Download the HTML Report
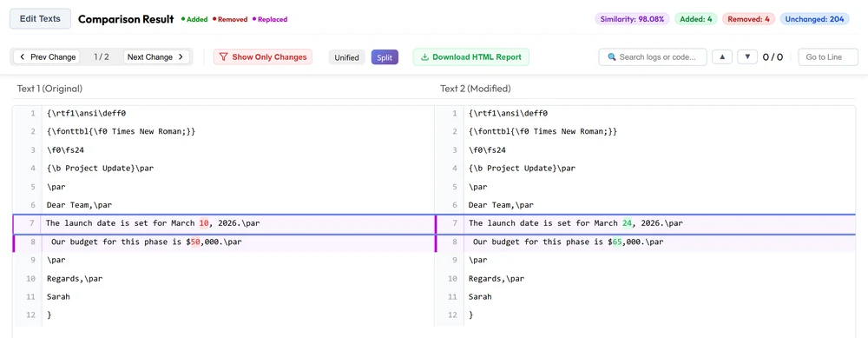The height and width of the screenshot is (338, 868). click(471, 57)
